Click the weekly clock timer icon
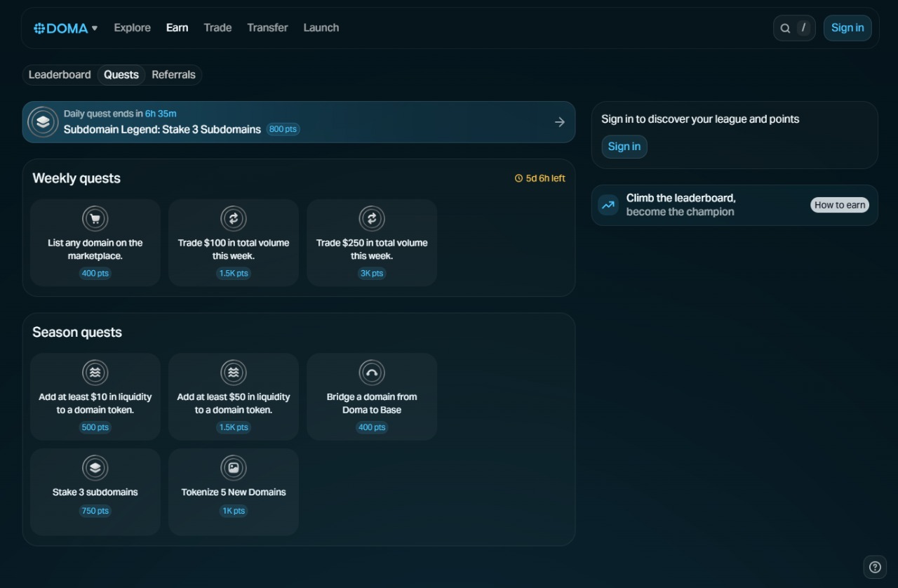Screen dimensions: 898x588 coord(518,178)
